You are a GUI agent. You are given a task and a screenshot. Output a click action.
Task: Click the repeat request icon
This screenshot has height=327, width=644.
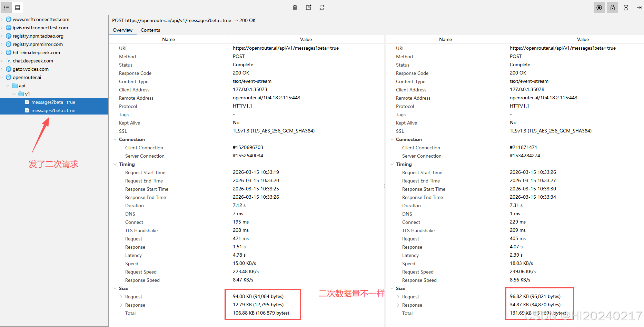pos(322,8)
